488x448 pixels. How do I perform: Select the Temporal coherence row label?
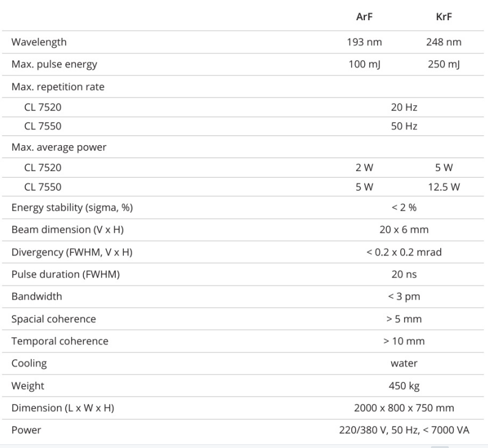click(60, 341)
